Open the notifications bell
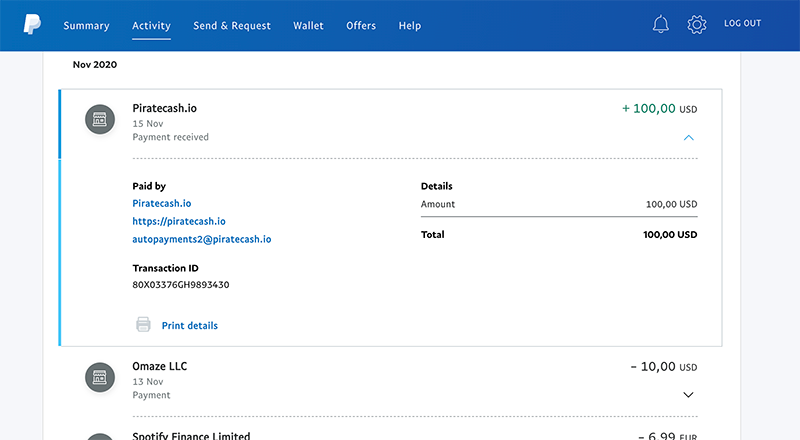Screen dimensions: 800x440 [x=661, y=24]
